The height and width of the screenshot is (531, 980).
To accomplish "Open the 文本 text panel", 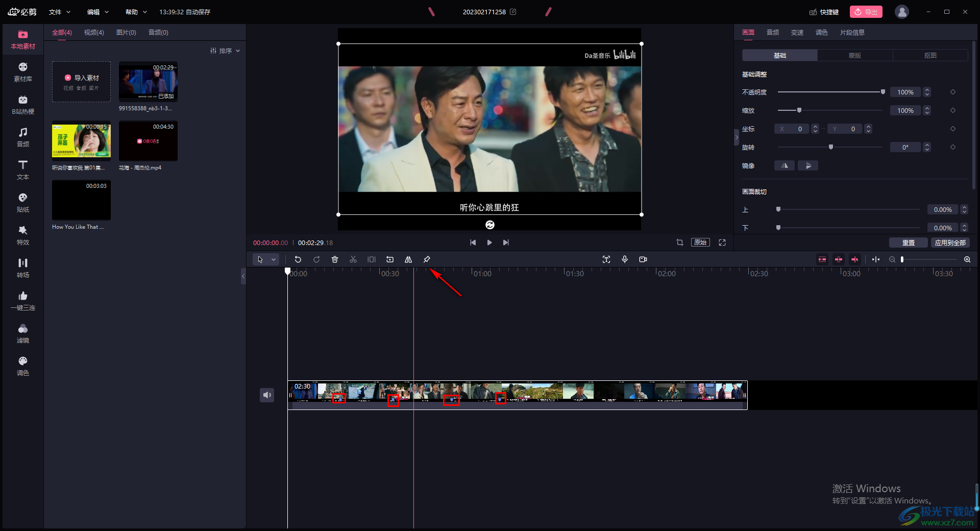I will pos(23,171).
